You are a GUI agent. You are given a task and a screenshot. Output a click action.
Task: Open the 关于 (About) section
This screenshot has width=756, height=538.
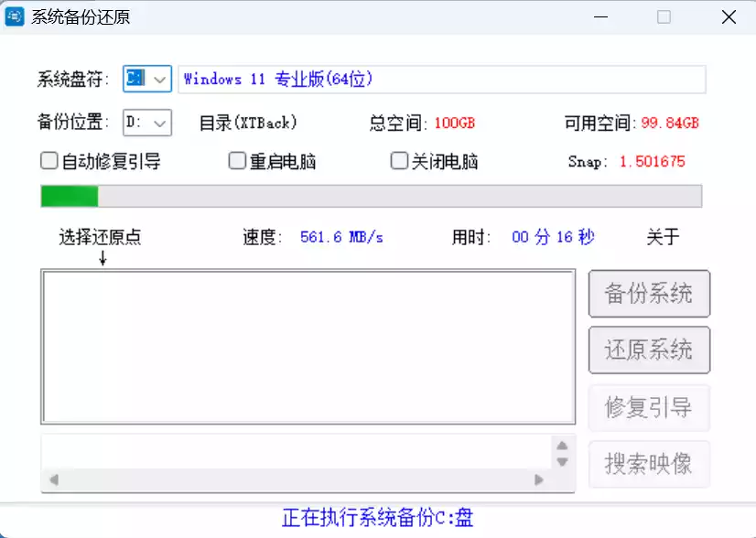pos(663,237)
